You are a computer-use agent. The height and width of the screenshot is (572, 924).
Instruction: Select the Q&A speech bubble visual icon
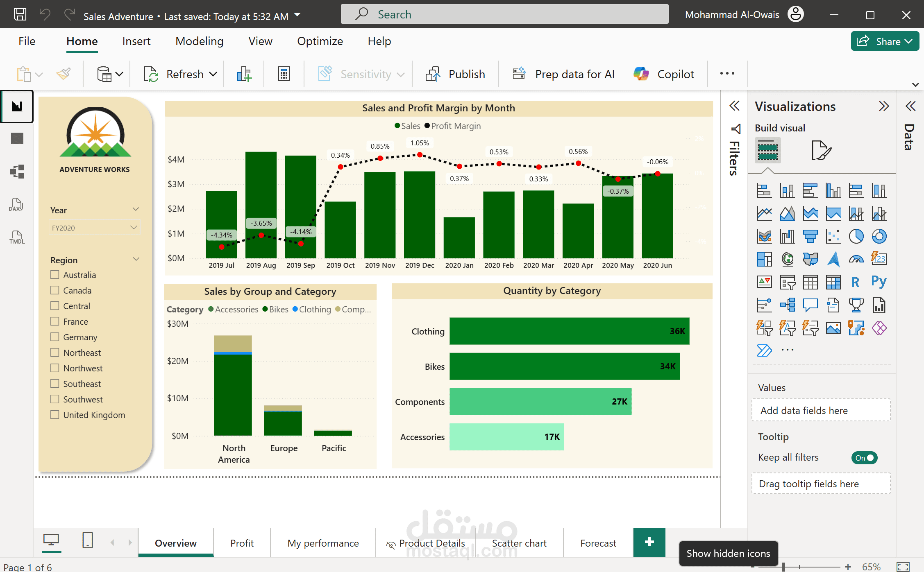tap(810, 305)
